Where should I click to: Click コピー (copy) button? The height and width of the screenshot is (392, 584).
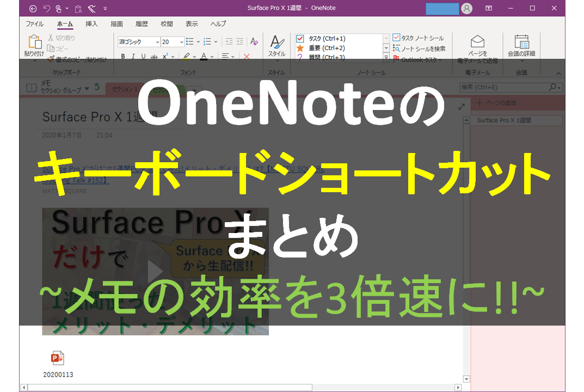pyautogui.click(x=58, y=49)
